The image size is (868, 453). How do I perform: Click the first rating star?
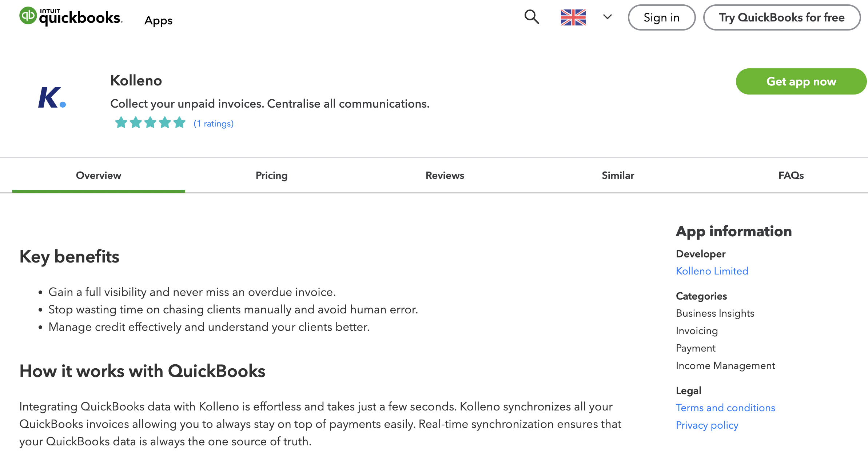pos(121,123)
